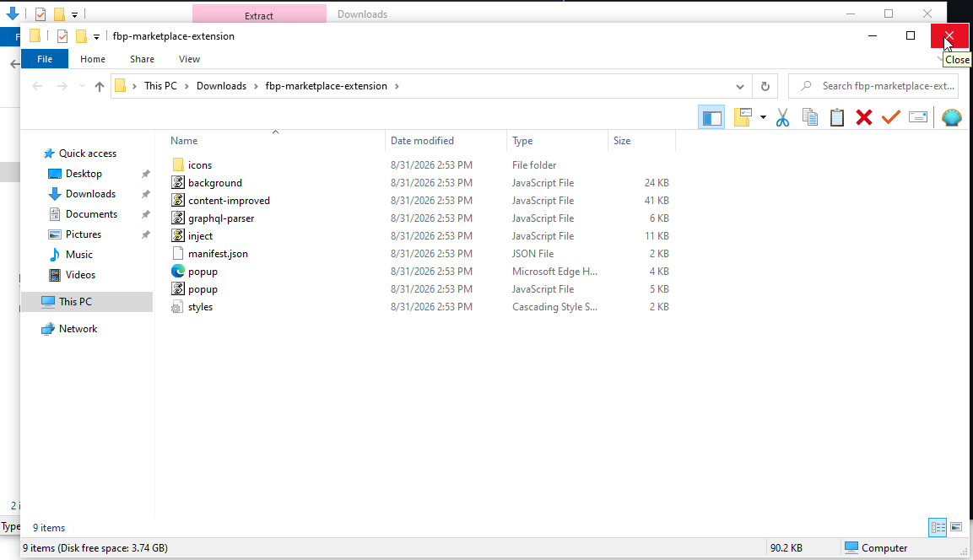Screen dimensions: 973x560
Task: Click the File folder type of icons row
Action: click(x=534, y=165)
